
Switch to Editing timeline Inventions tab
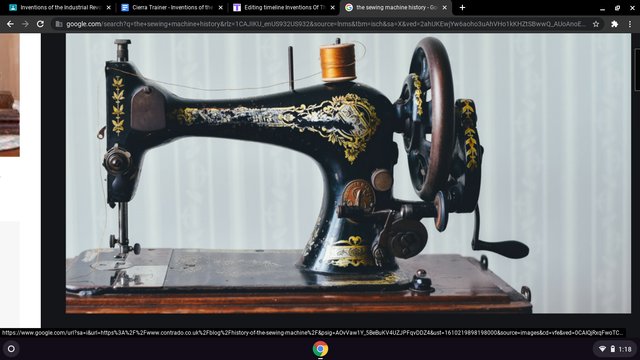284,7
